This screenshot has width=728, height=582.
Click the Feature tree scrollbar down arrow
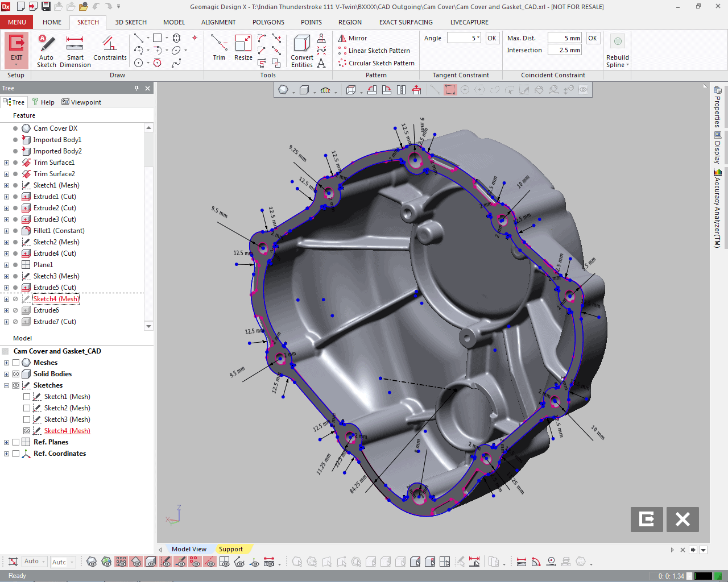[149, 326]
